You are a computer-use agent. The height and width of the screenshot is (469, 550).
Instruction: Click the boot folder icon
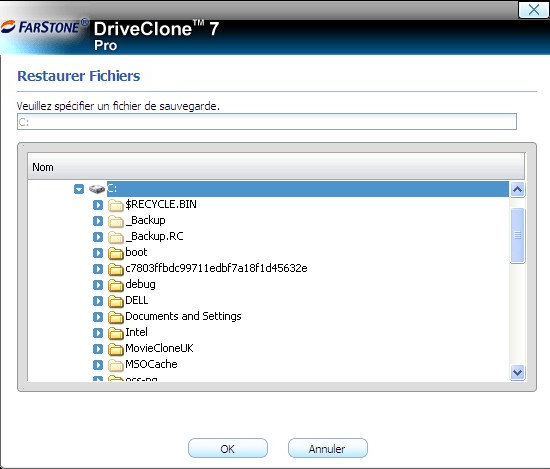tap(115, 253)
